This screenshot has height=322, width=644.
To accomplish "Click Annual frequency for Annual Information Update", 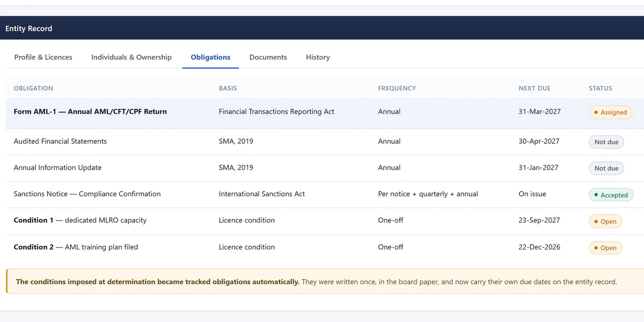I will coord(389,167).
